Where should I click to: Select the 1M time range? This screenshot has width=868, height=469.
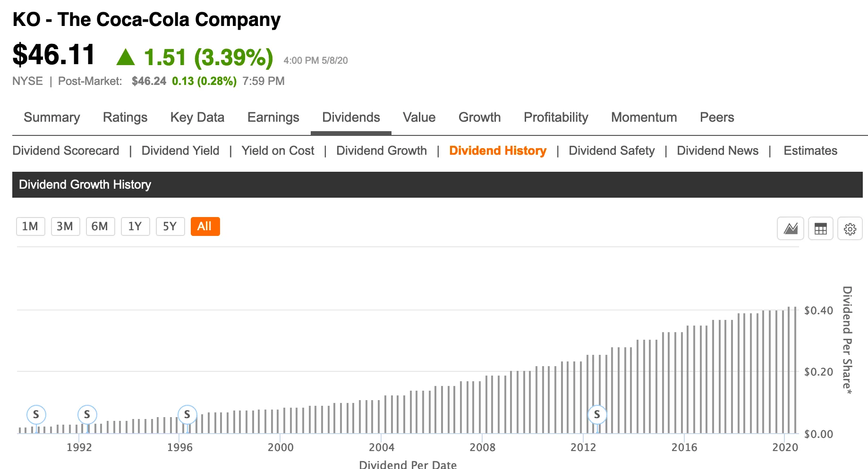point(31,226)
